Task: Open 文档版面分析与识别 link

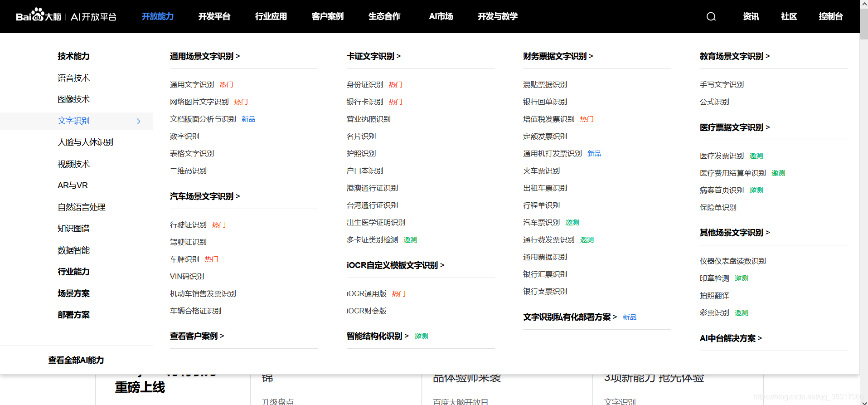Action: coord(203,119)
